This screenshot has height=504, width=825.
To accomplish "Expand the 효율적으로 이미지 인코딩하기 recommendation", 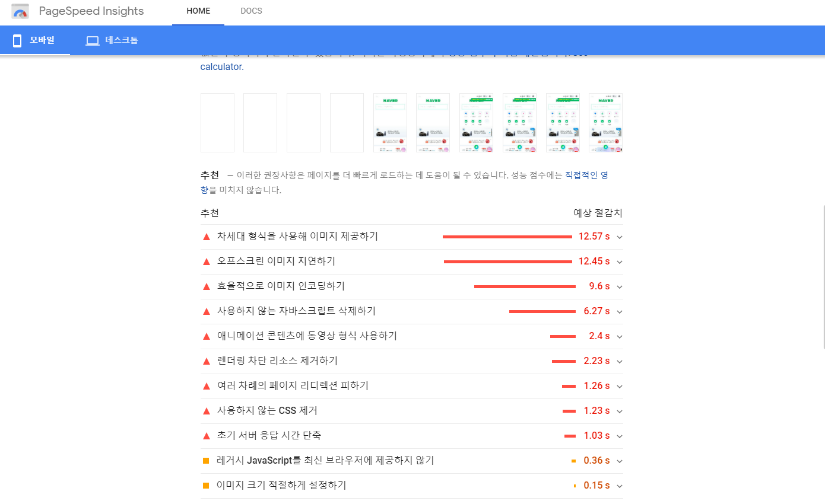I will pos(619,286).
